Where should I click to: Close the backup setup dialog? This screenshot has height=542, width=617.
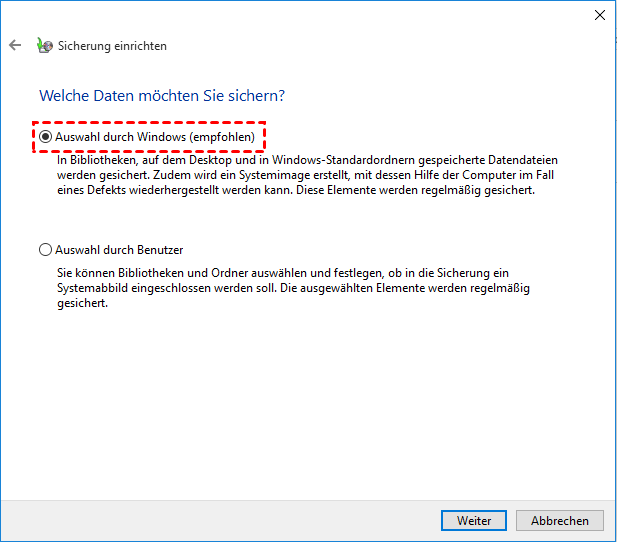click(x=600, y=15)
